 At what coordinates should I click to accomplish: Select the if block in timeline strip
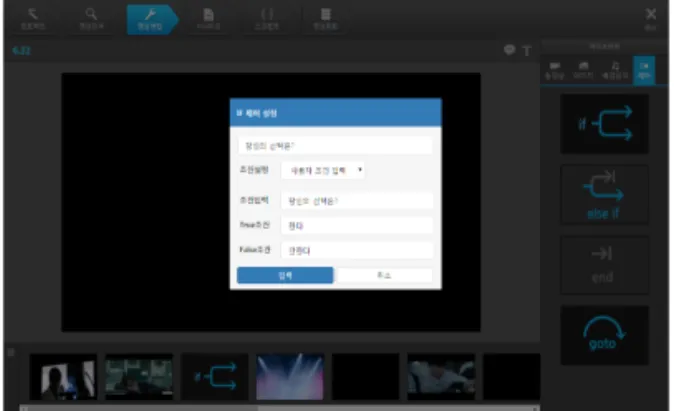pos(214,377)
